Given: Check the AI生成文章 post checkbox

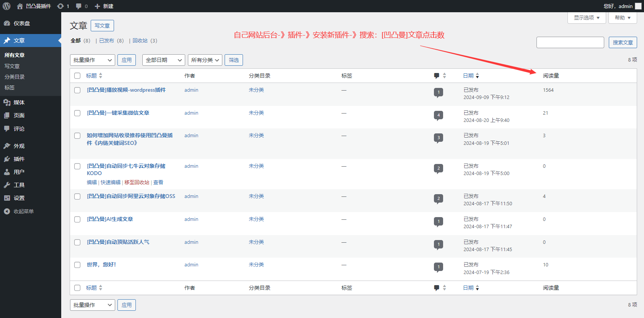Looking at the screenshot, I should click(x=77, y=219).
